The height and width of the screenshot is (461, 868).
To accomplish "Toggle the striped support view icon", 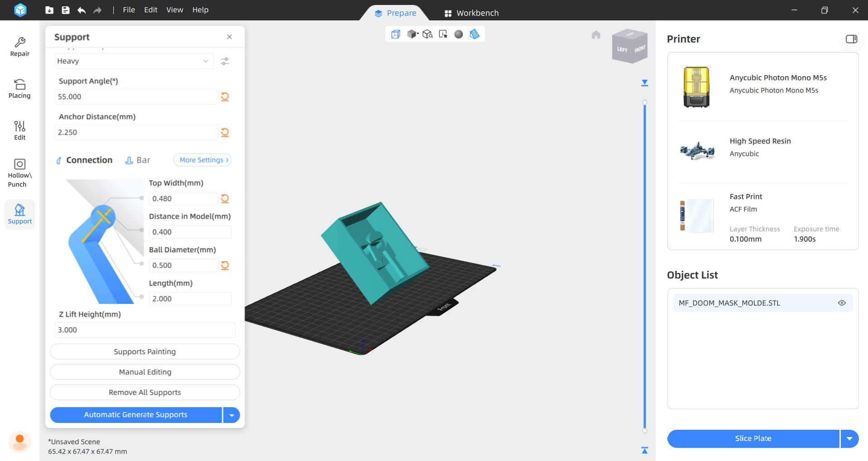I will pyautogui.click(x=475, y=34).
